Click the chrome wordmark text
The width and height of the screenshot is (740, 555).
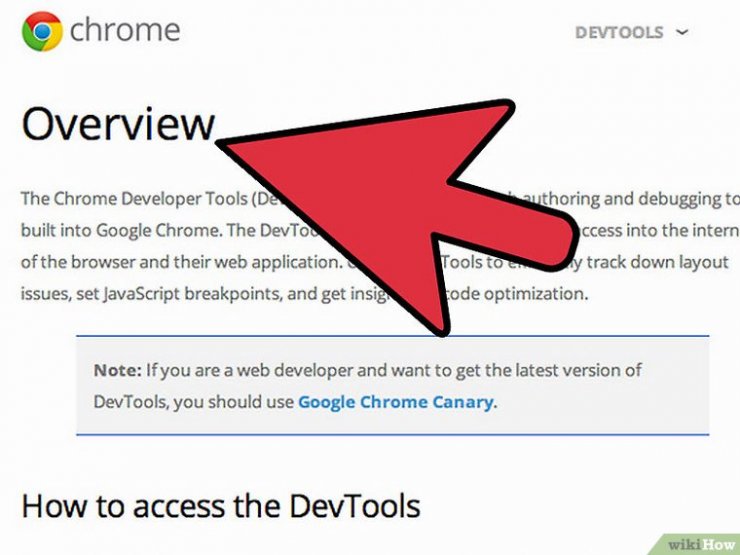[x=125, y=30]
